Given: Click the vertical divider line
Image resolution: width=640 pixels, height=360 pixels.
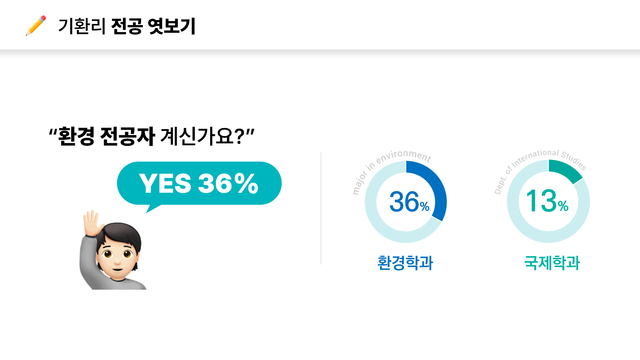Looking at the screenshot, I should point(321,209).
